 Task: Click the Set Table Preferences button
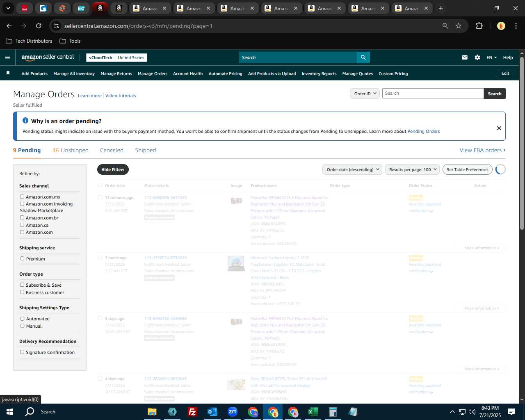coord(468,169)
